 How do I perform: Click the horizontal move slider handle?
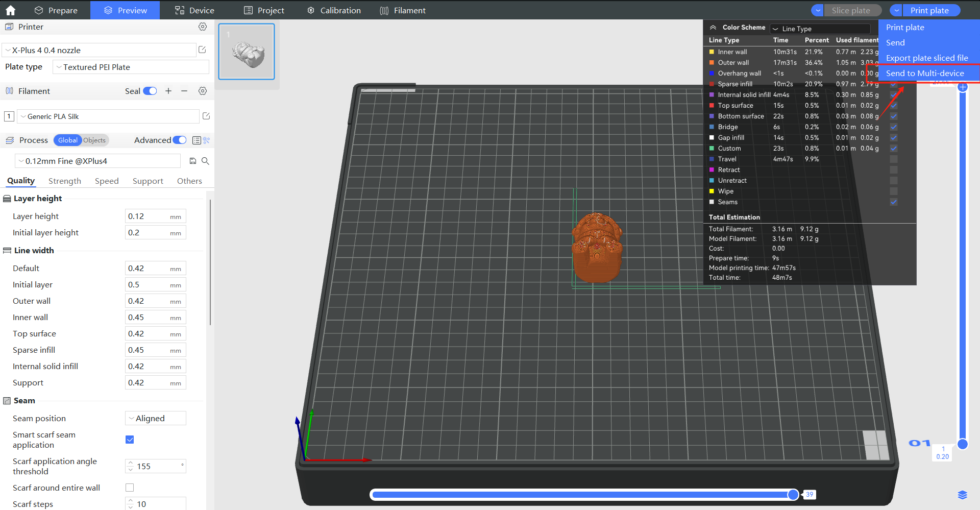click(793, 494)
